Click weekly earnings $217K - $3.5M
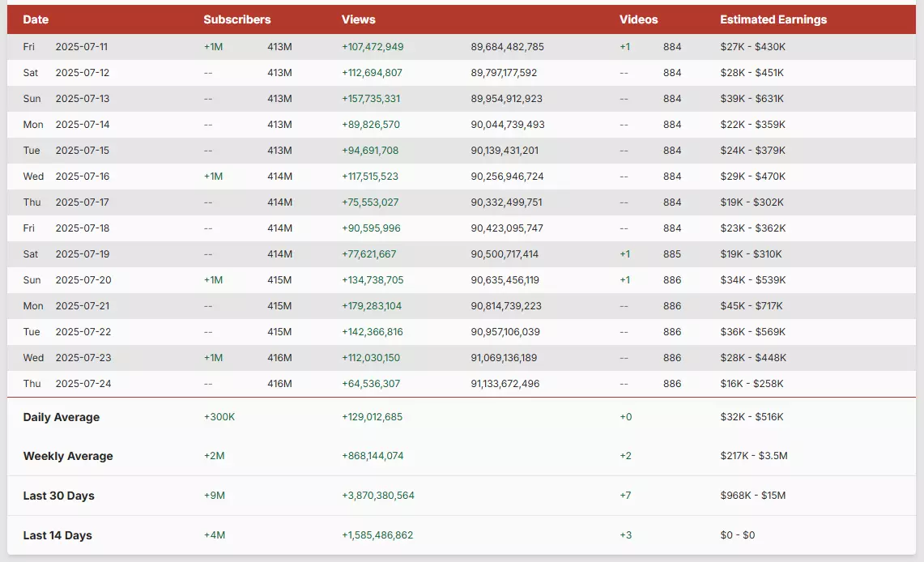This screenshot has width=924, height=562. (x=754, y=455)
